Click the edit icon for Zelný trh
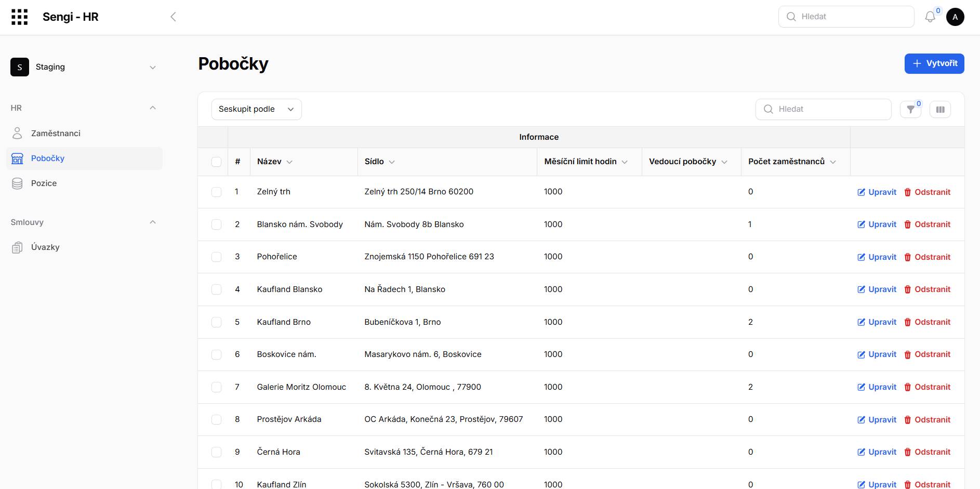Image resolution: width=980 pixels, height=489 pixels. tap(861, 192)
